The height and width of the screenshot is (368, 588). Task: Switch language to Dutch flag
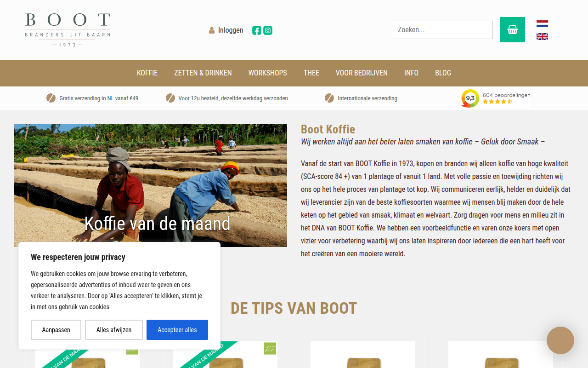(x=542, y=24)
